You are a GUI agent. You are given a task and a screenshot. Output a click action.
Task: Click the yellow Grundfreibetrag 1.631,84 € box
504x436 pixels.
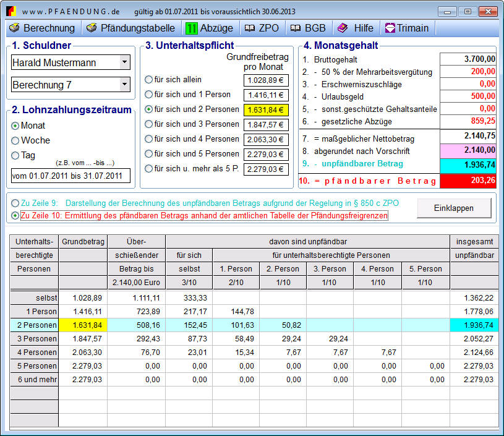266,110
